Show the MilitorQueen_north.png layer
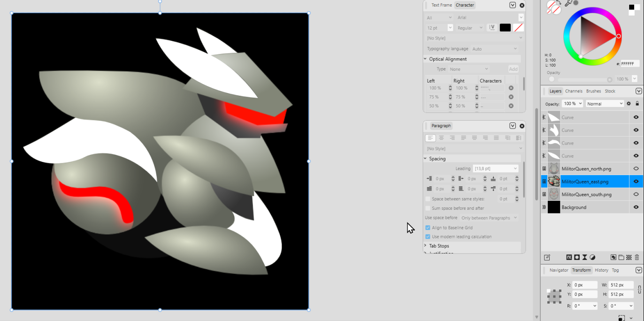The height and width of the screenshot is (321, 644). (x=636, y=168)
